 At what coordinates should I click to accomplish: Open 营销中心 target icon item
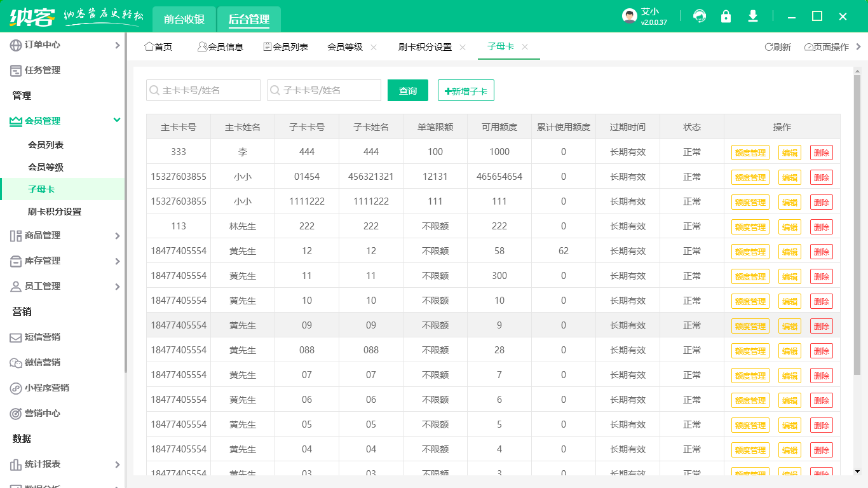tap(43, 414)
